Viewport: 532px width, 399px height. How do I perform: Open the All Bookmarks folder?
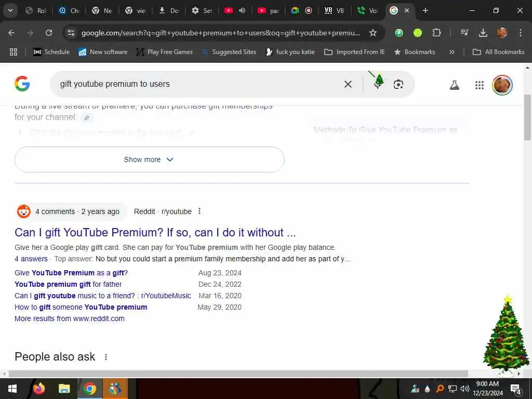[498, 52]
